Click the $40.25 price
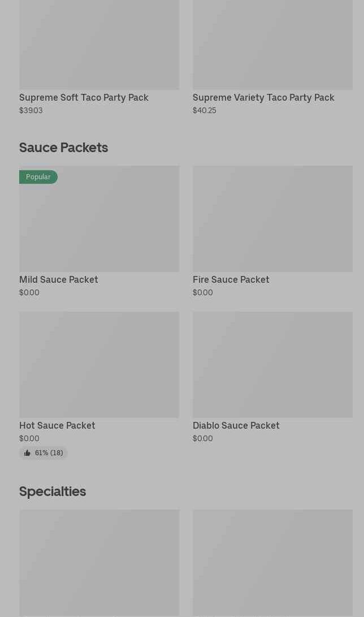This screenshot has height=617, width=364. (x=205, y=110)
